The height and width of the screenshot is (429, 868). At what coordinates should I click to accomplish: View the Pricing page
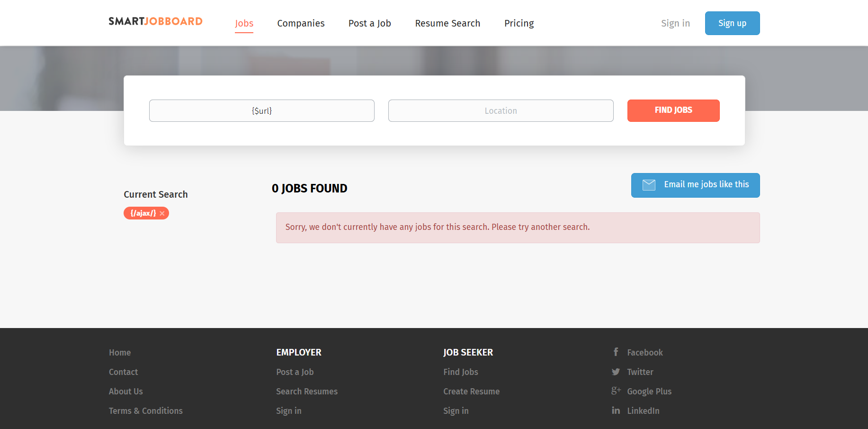pyautogui.click(x=519, y=23)
